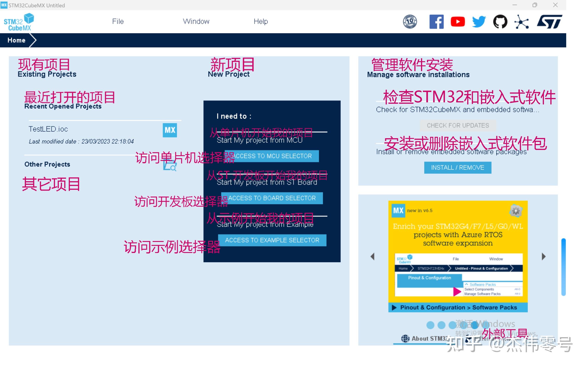Screen dimensions: 588x368
Task: Show next news slide with right arrow
Action: coord(543,256)
